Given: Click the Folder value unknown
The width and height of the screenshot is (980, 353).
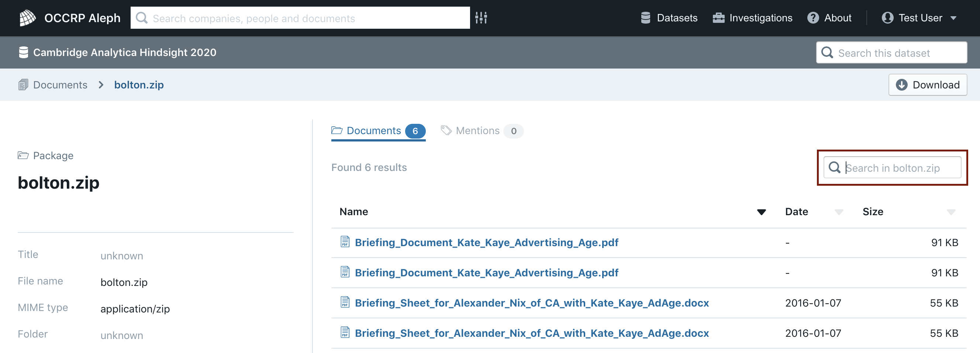Looking at the screenshot, I should click(x=122, y=336).
